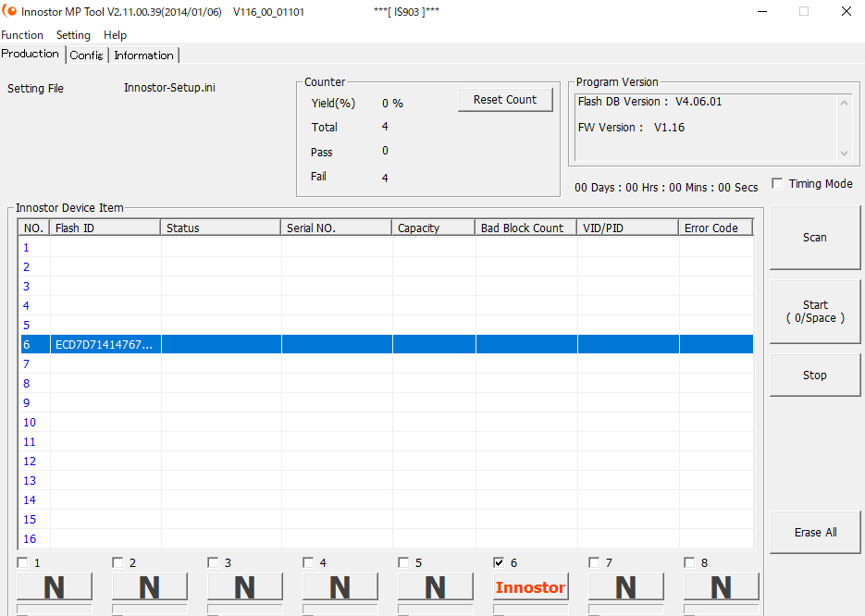This screenshot has height=616, width=865.
Task: Select Flash ID cell ECD7D71414767...
Action: coord(105,345)
